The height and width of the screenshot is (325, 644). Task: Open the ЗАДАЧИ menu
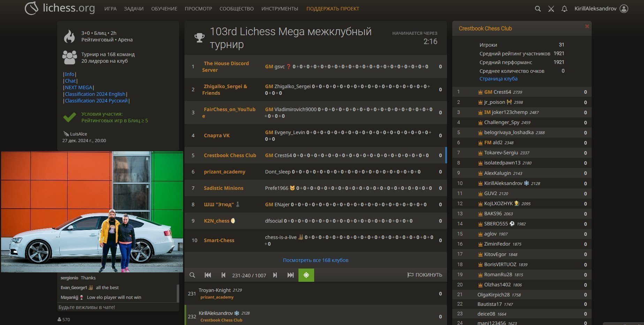pyautogui.click(x=134, y=9)
